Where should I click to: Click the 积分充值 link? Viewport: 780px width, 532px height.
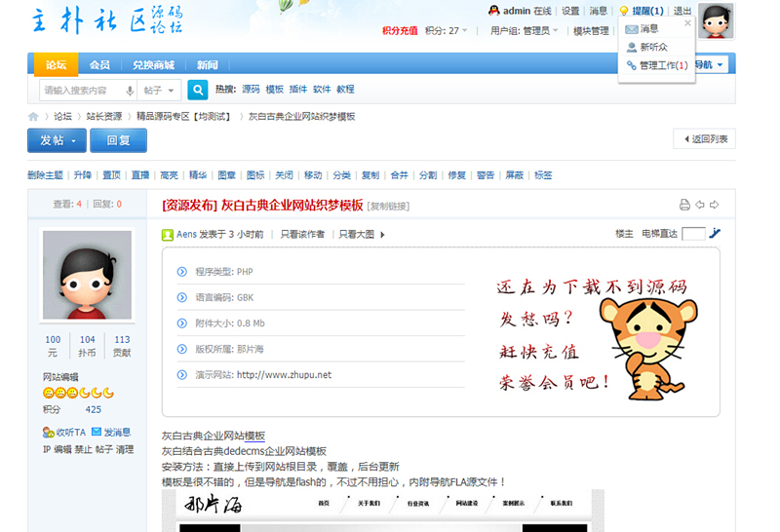(400, 31)
